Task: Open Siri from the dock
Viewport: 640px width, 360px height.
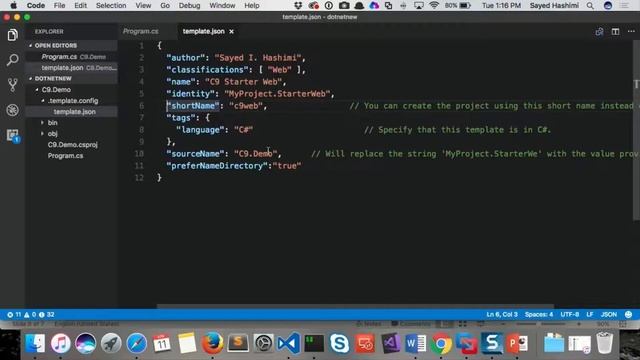Action: click(85, 343)
